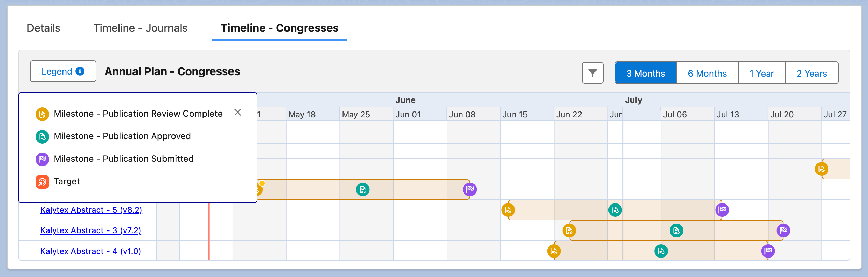
Task: Set timeline range to 2 Years
Action: click(812, 73)
